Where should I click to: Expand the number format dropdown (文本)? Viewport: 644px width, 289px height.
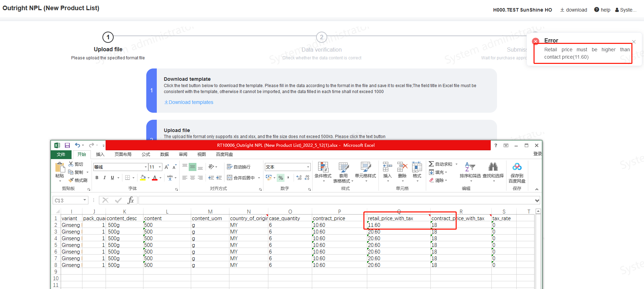click(308, 167)
